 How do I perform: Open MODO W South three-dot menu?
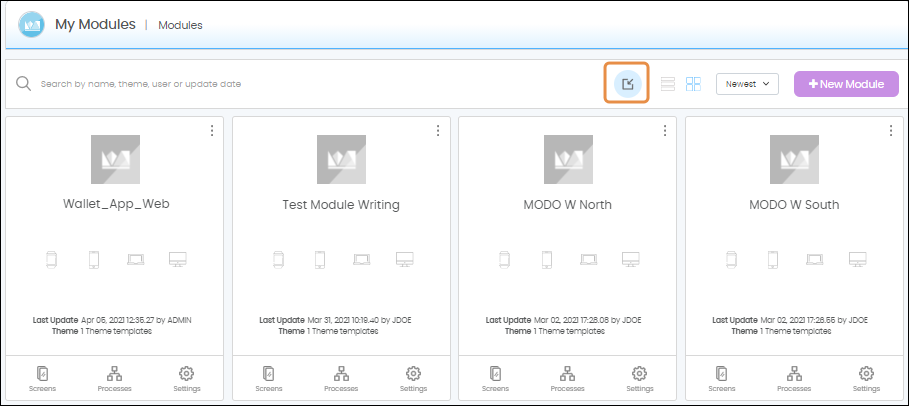pyautogui.click(x=891, y=131)
